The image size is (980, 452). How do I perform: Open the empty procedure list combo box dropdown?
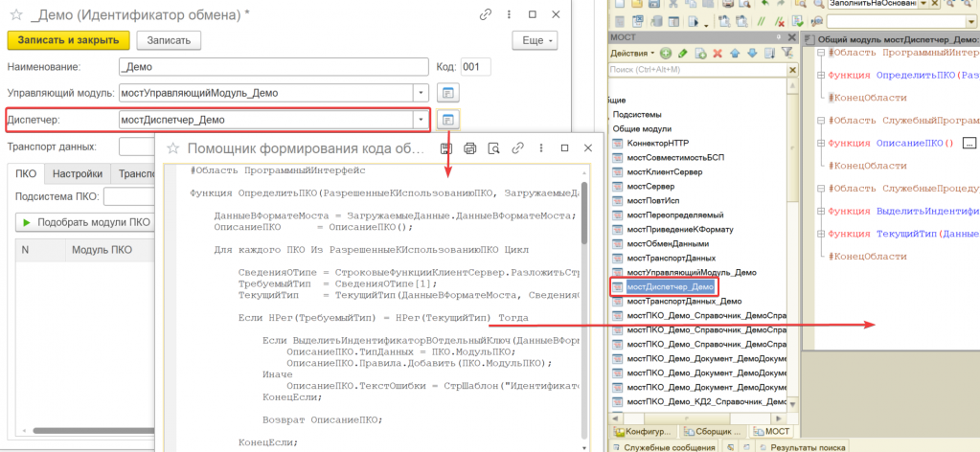pos(973,22)
